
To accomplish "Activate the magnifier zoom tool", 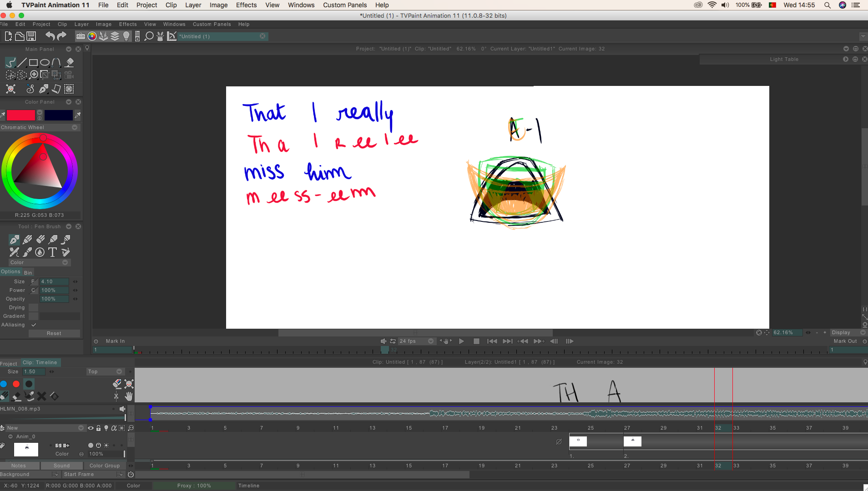I will pos(33,75).
